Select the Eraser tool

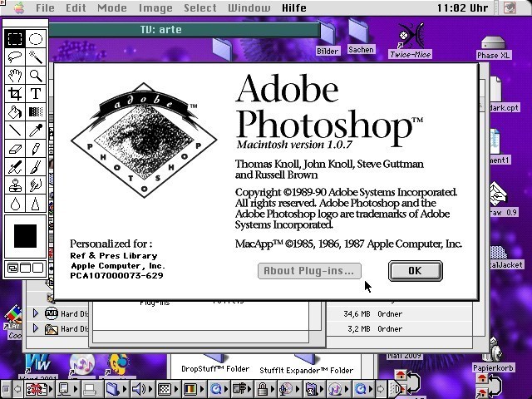coord(15,148)
